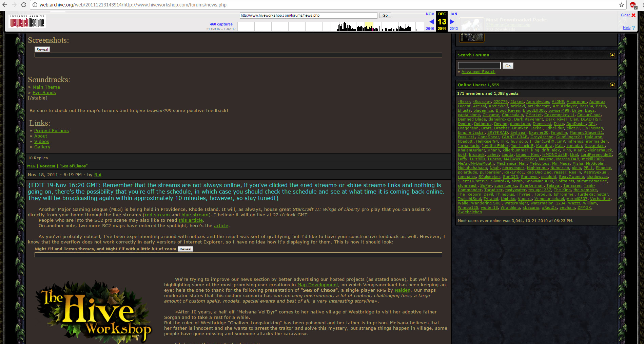The height and width of the screenshot is (344, 644).
Task: Open 'this article' link
Action: (191, 220)
